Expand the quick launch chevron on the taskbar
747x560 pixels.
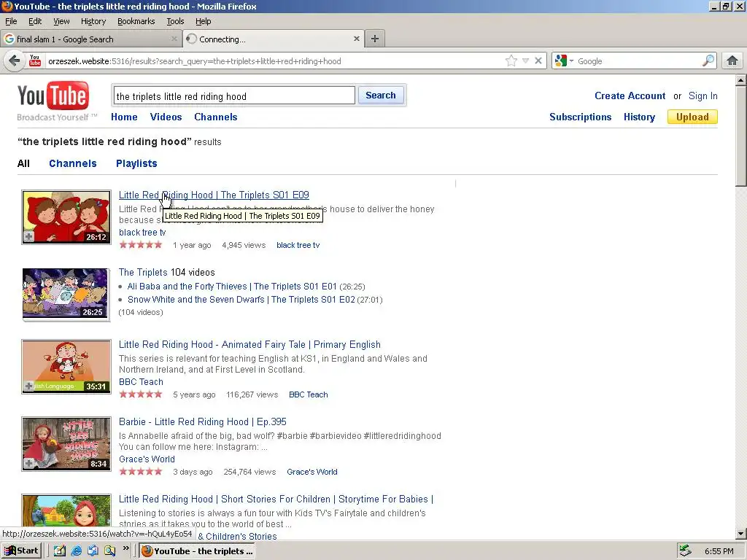tap(125, 548)
